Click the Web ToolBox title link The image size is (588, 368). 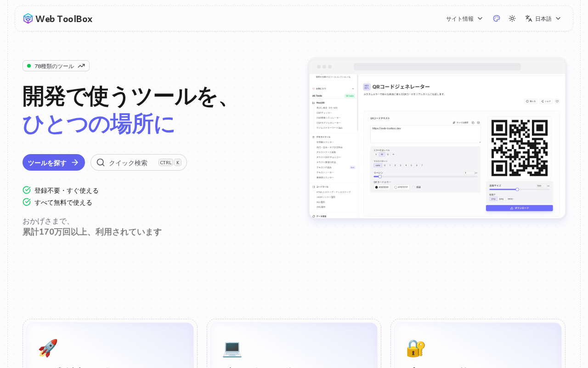[x=64, y=19]
